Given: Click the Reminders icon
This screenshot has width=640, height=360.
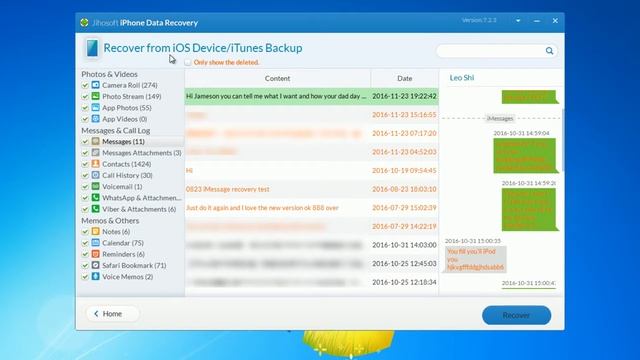Looking at the screenshot, I should (x=96, y=254).
